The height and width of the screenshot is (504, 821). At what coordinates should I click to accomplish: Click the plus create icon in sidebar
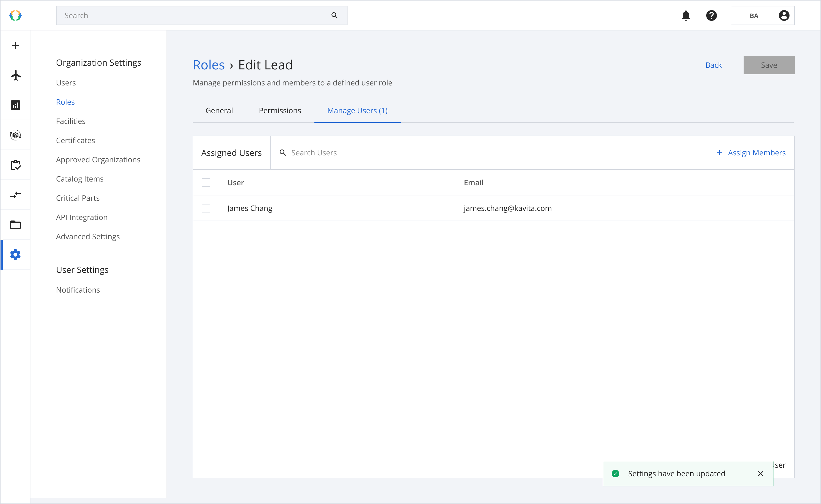(x=15, y=45)
